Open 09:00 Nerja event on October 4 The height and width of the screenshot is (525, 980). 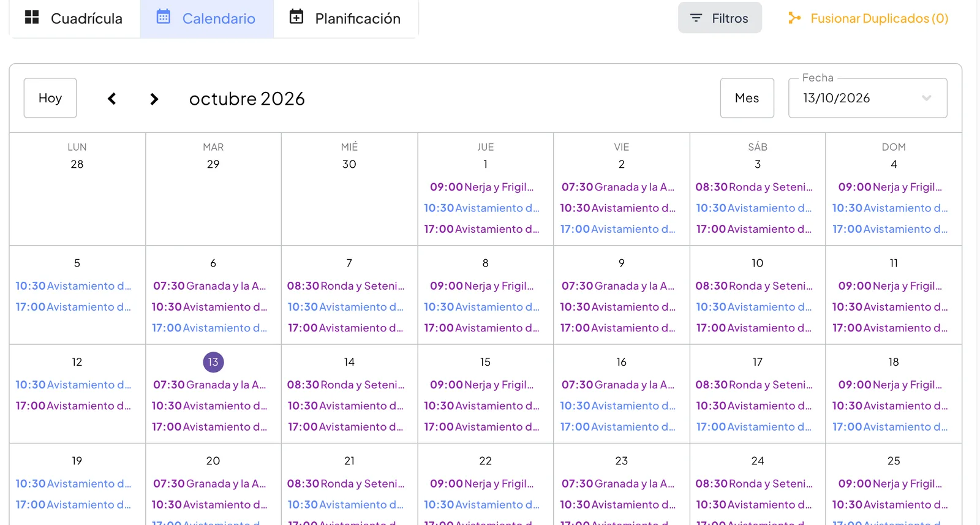890,187
